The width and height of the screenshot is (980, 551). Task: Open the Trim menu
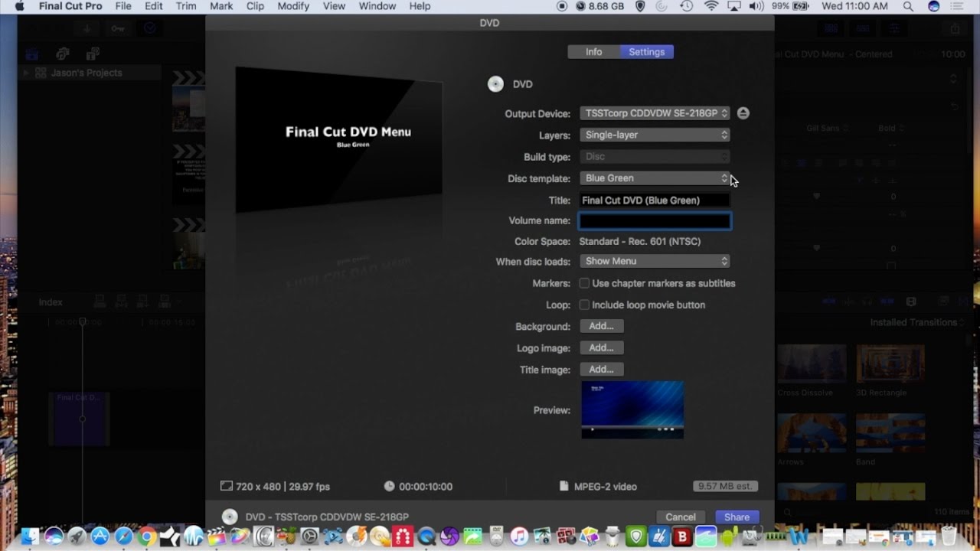pos(186,6)
